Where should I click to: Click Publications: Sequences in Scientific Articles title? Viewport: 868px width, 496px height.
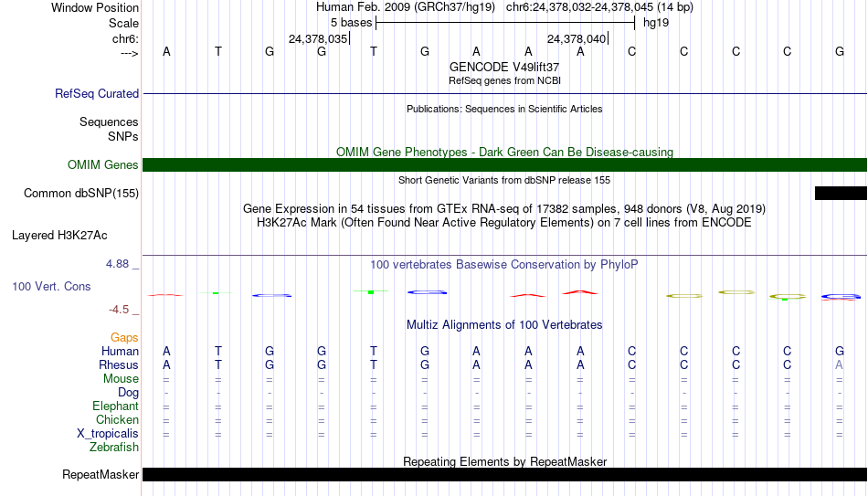point(504,109)
